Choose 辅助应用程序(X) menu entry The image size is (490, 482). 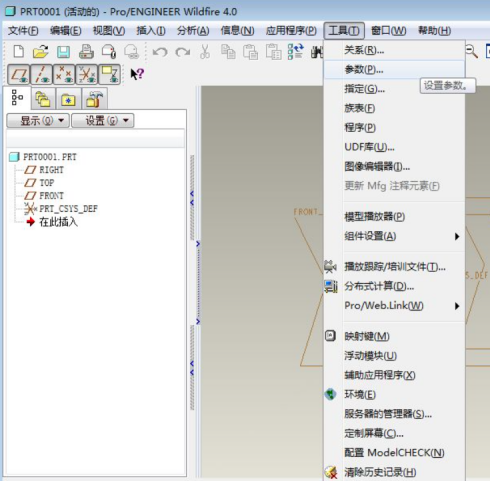[x=394, y=375]
